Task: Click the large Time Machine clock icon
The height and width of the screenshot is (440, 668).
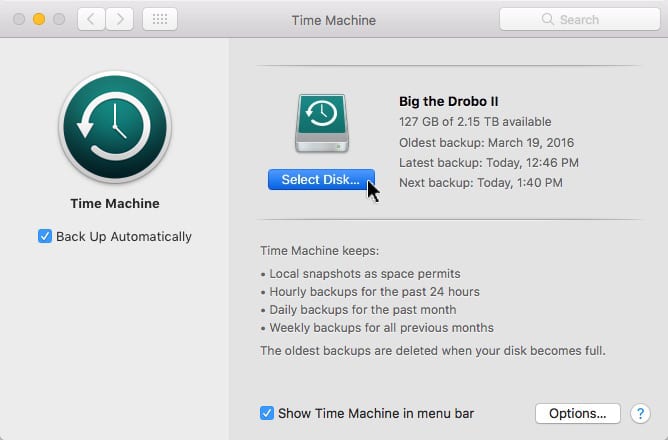Action: (x=115, y=127)
